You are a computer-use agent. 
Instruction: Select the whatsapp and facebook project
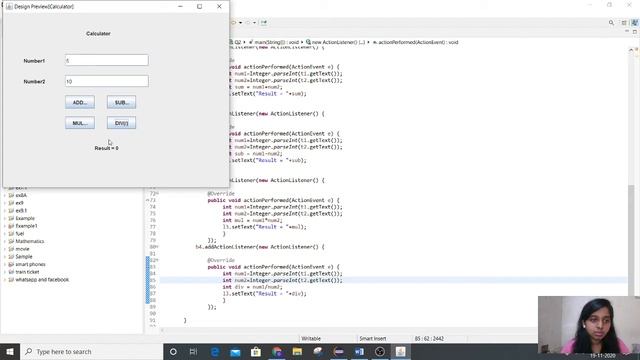coord(42,280)
